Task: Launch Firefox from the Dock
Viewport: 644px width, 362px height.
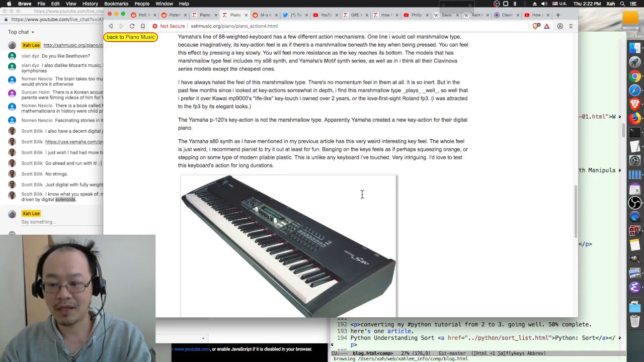Action: click(635, 119)
